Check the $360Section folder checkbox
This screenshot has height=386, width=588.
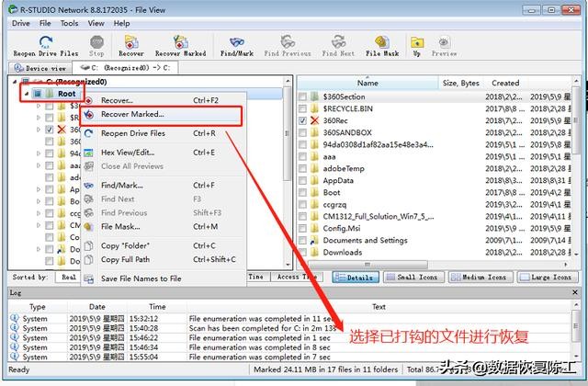coord(302,96)
